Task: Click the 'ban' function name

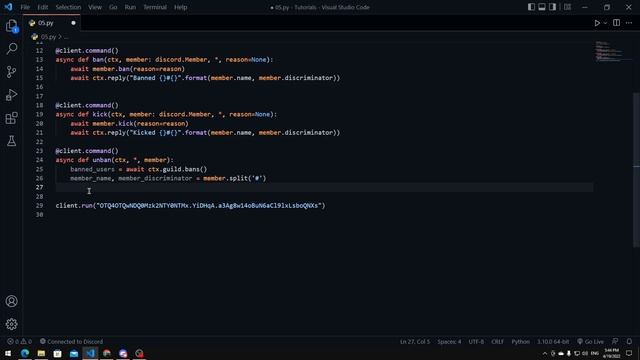Action: (x=98, y=60)
